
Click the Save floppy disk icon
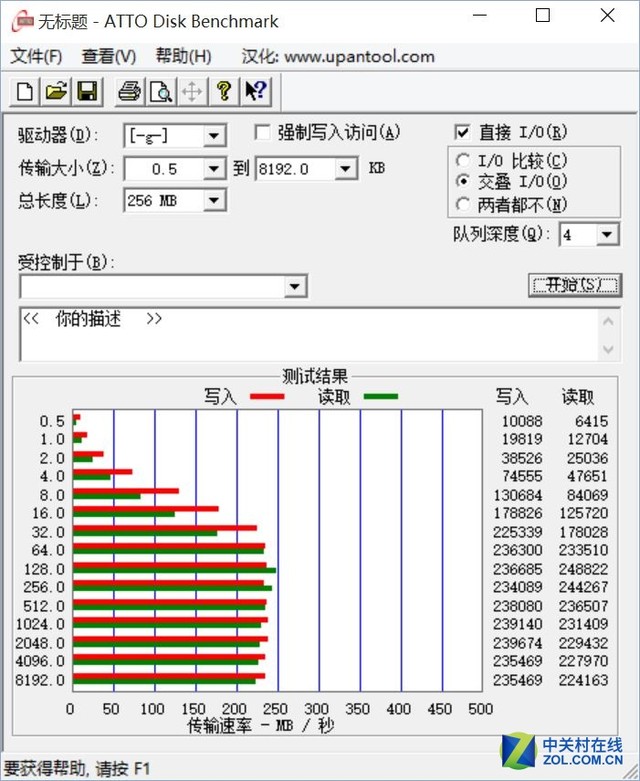click(87, 93)
